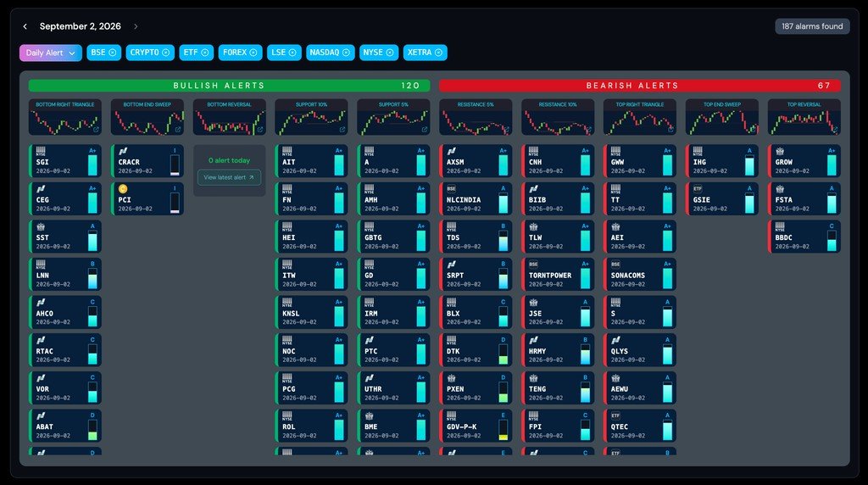Click the ETF icon on the GSIE card
The image size is (868, 485).
(x=698, y=189)
